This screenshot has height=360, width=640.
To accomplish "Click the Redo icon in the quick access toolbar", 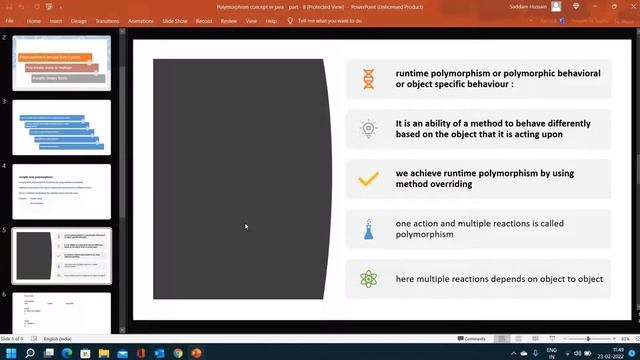I will (37, 7).
